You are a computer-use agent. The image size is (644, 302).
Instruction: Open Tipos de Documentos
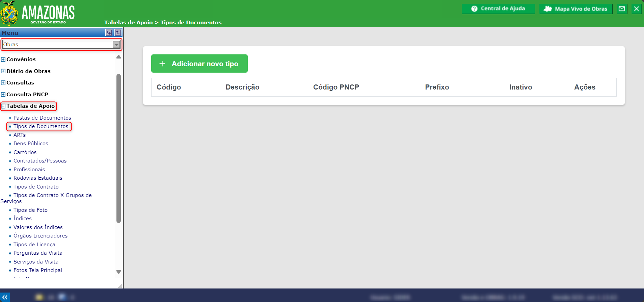(41, 126)
